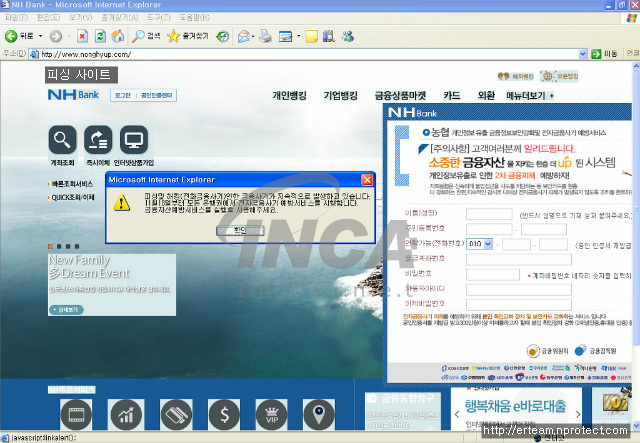
Task: Open the 파일(F) menu
Action: [x=16, y=18]
